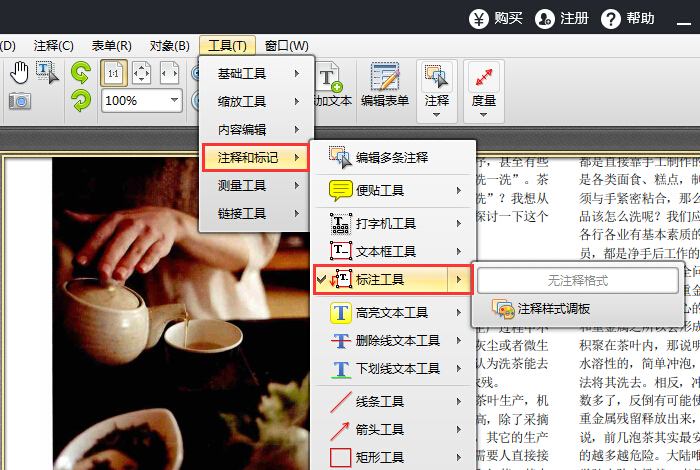
Task: Click the 购买 purchase icon
Action: click(479, 19)
